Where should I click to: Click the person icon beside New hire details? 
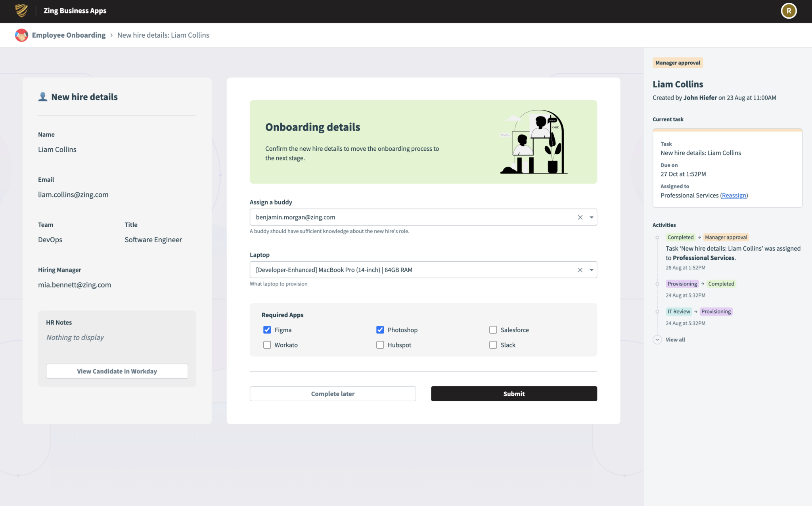click(43, 97)
